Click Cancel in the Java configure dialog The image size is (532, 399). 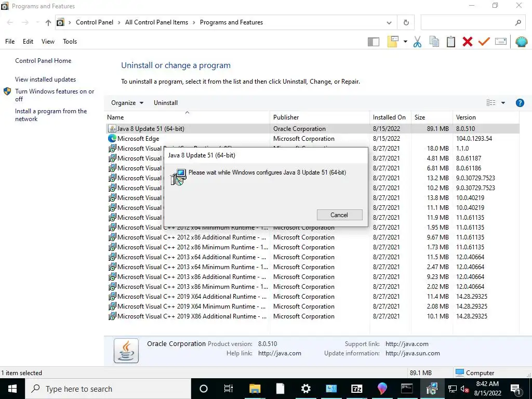[339, 215]
